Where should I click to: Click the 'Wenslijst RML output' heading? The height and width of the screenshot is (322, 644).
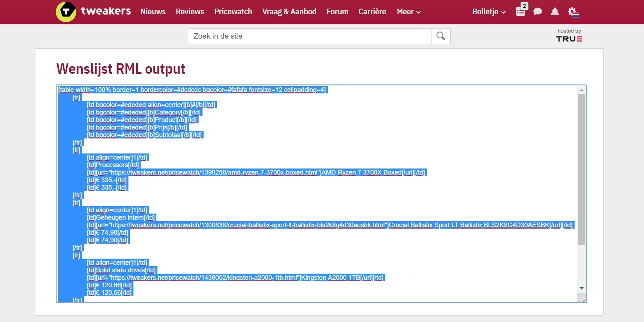click(121, 69)
